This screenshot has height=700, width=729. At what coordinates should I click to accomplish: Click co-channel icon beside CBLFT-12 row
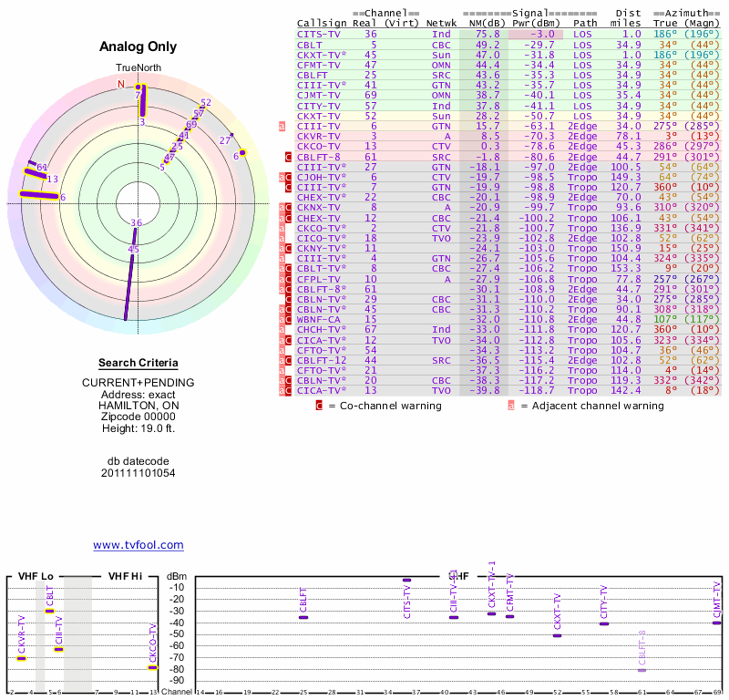click(288, 361)
